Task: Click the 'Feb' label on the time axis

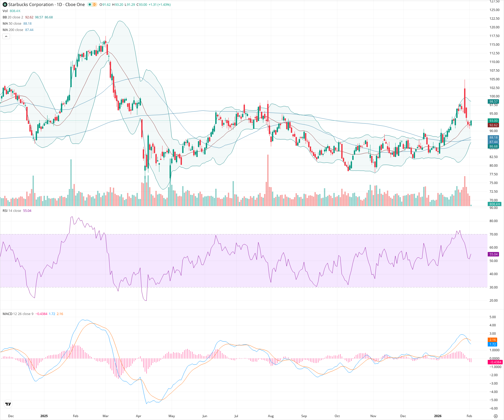Action: (75, 416)
